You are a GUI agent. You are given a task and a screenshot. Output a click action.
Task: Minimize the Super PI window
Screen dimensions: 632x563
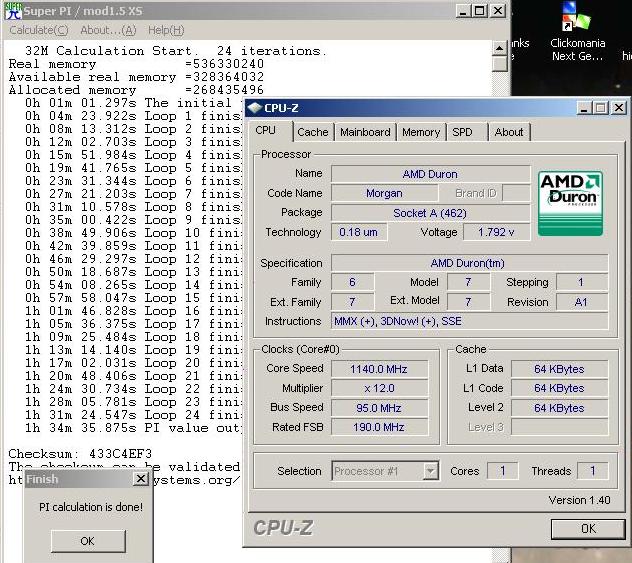pyautogui.click(x=463, y=11)
